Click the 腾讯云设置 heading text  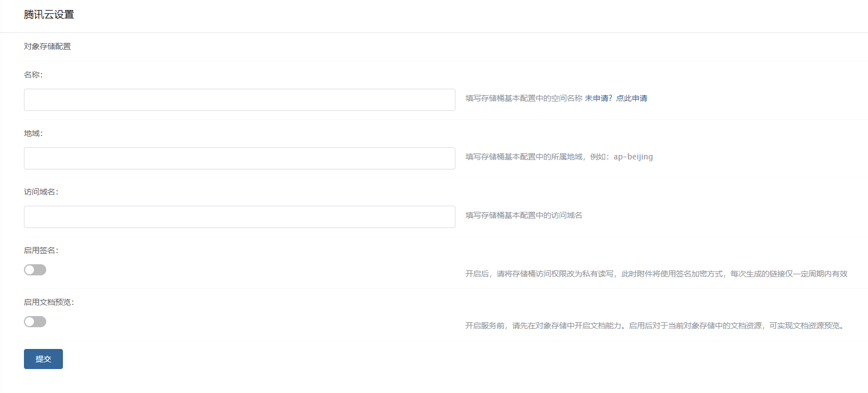pos(49,15)
